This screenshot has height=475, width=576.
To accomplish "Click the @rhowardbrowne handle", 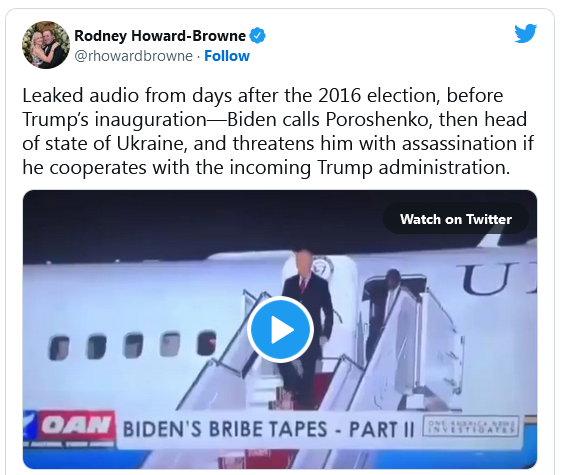I will pos(133,56).
